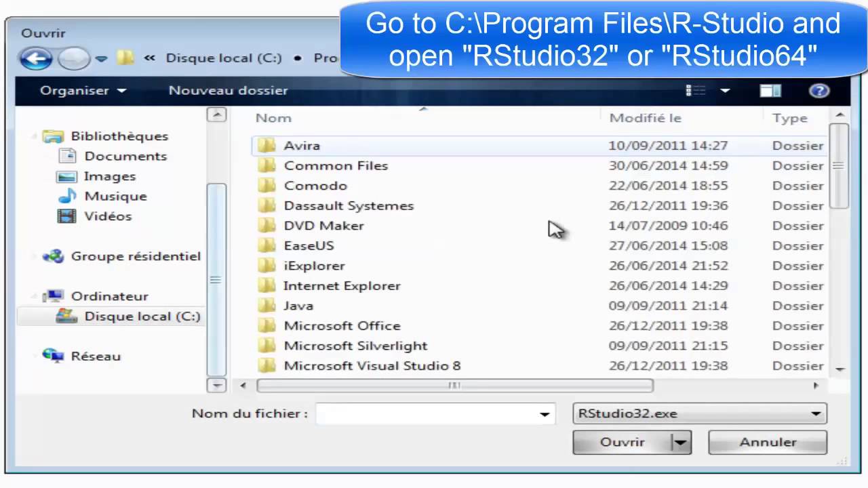Click the Forward navigation arrow button
This screenshot has width=868, height=488.
(x=75, y=58)
